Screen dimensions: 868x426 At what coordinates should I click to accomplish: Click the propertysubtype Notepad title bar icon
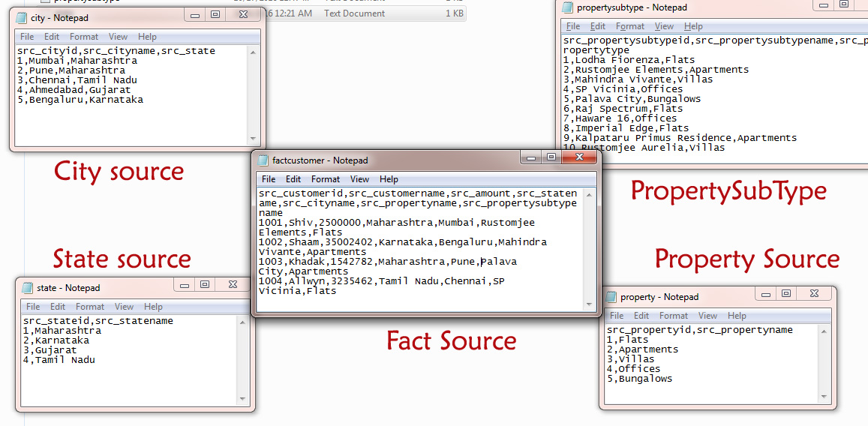pos(567,7)
